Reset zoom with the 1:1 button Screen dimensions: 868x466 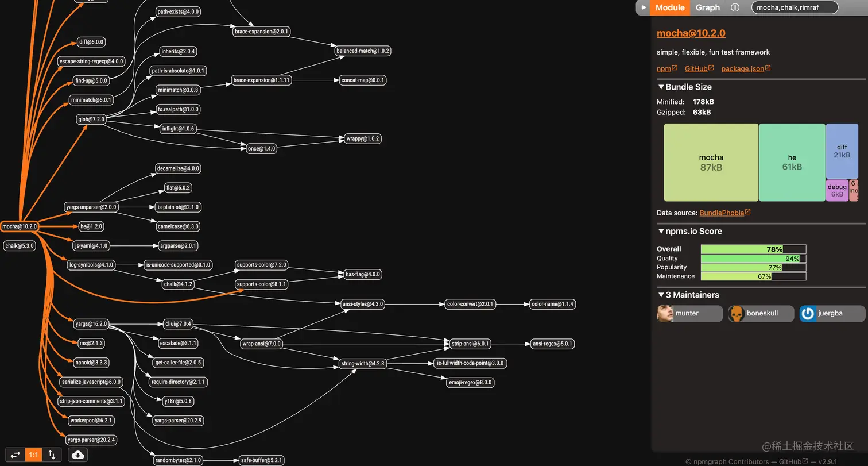34,455
